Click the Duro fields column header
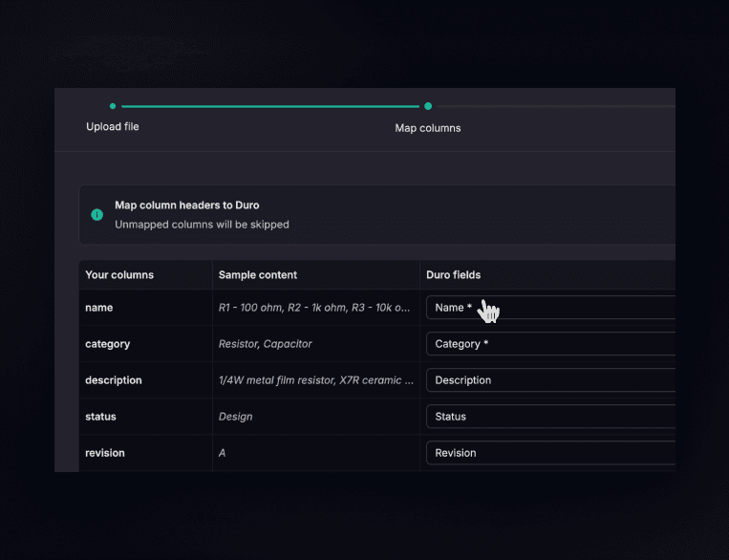The width and height of the screenshot is (729, 560). [453, 275]
